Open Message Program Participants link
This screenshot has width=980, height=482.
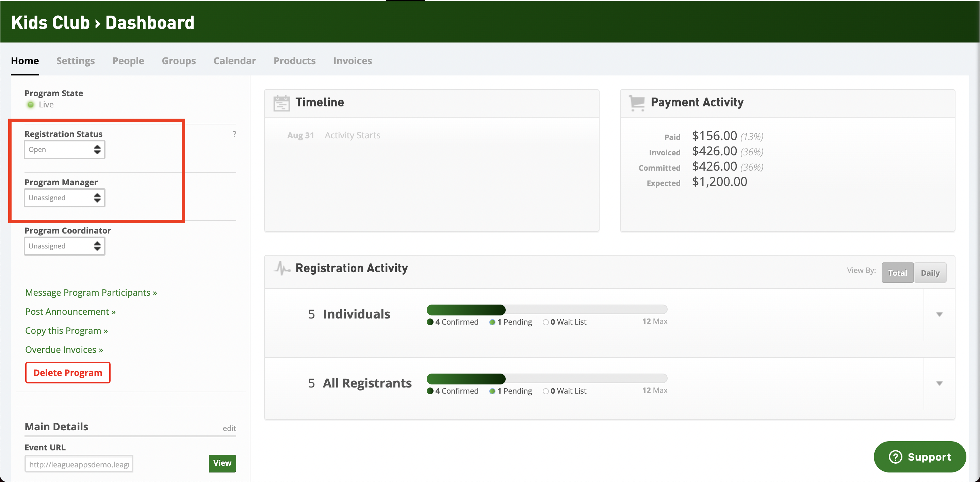point(91,292)
